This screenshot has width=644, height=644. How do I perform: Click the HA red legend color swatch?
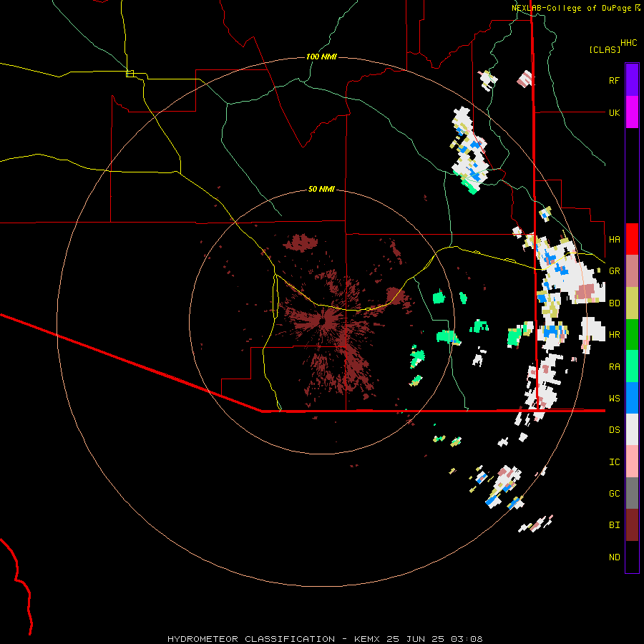632,239
